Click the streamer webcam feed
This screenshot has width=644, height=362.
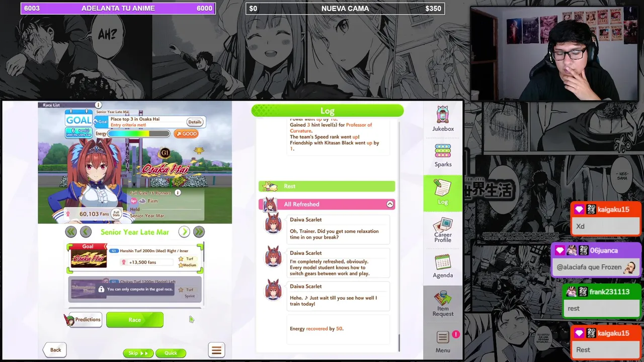[555, 53]
